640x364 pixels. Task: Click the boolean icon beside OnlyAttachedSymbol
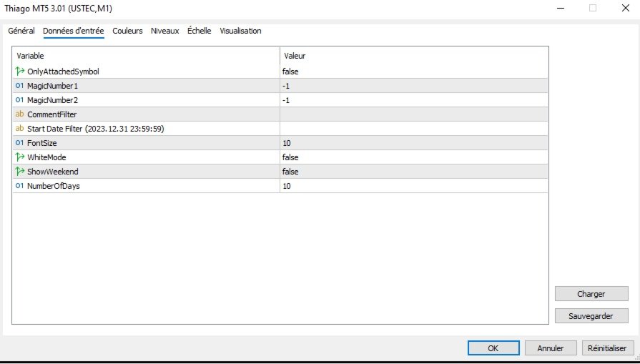[x=19, y=72]
